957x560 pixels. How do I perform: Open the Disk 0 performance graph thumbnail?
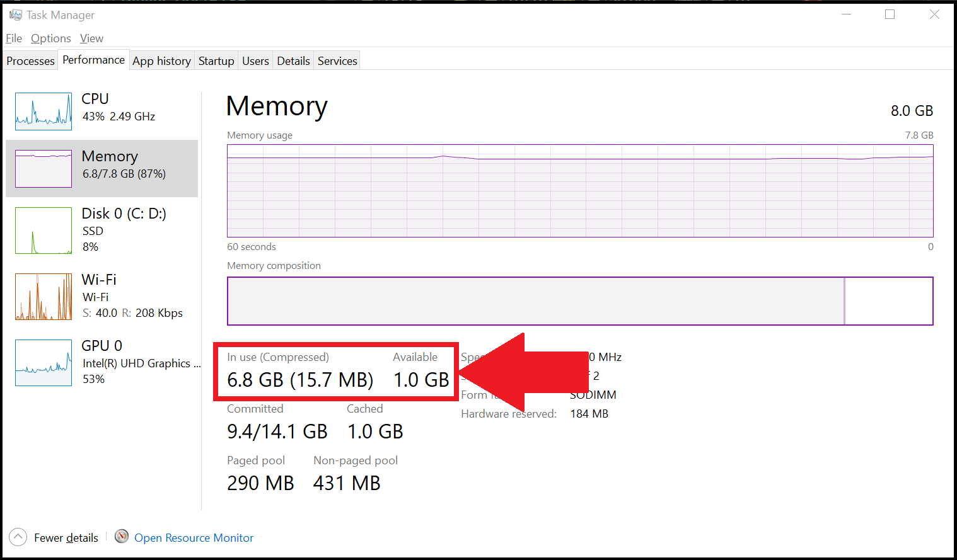(43, 231)
